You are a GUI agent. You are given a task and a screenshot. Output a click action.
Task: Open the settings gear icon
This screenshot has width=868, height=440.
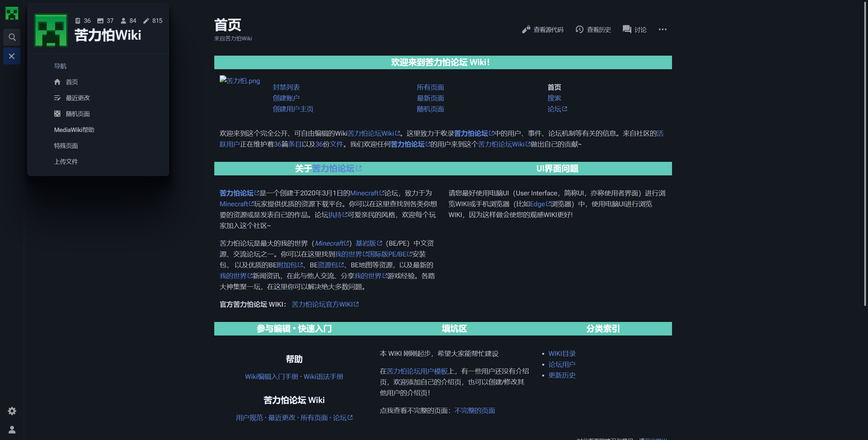pos(12,411)
